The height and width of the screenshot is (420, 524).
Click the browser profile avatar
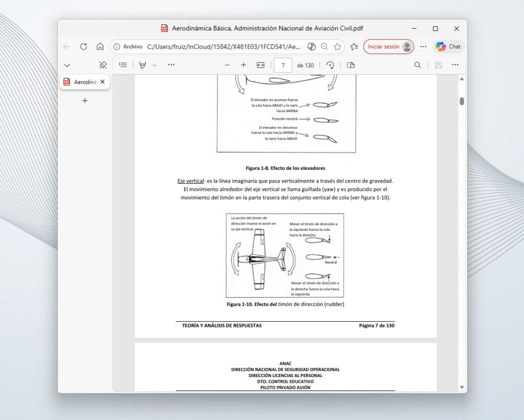407,47
